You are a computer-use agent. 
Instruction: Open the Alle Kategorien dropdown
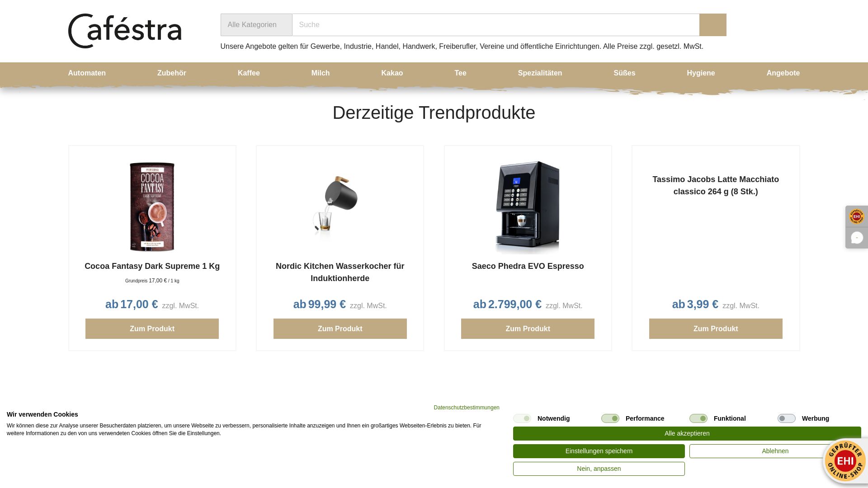pyautogui.click(x=256, y=25)
